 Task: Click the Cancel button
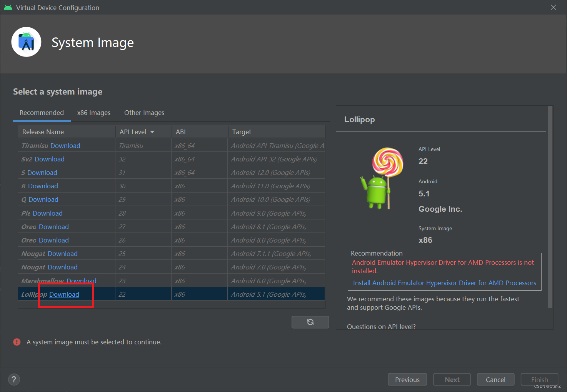click(x=495, y=380)
